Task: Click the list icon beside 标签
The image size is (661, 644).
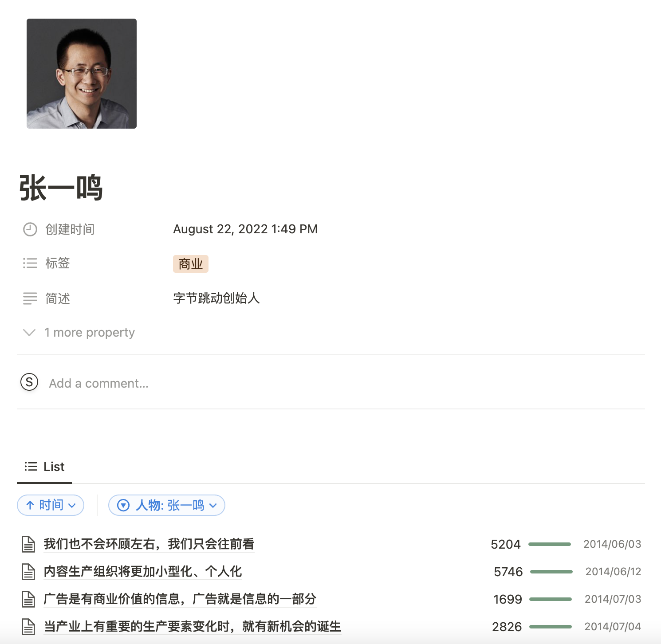Action: (x=30, y=263)
